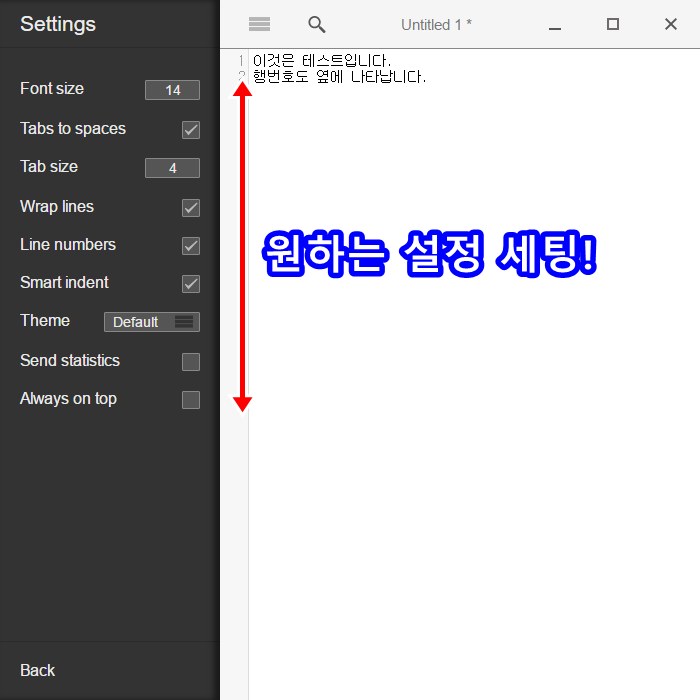Click line number 1 in the gutter
This screenshot has width=700, height=700.
click(x=241, y=60)
